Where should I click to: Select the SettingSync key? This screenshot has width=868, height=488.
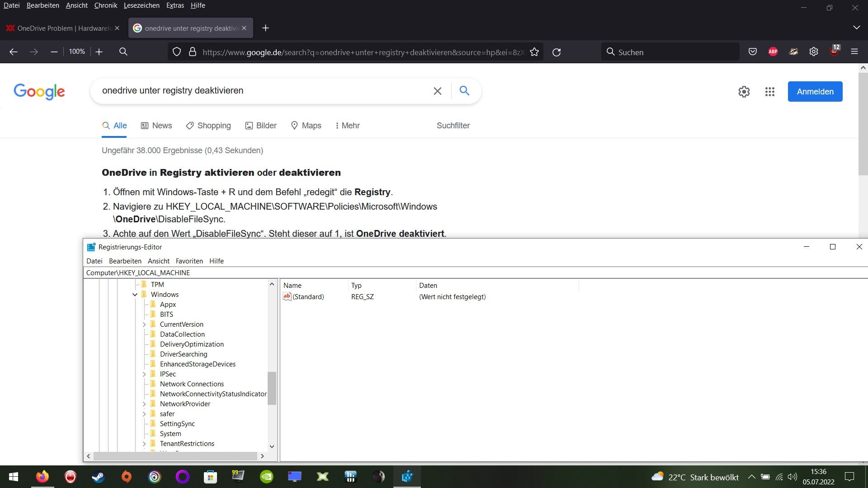coord(177,424)
